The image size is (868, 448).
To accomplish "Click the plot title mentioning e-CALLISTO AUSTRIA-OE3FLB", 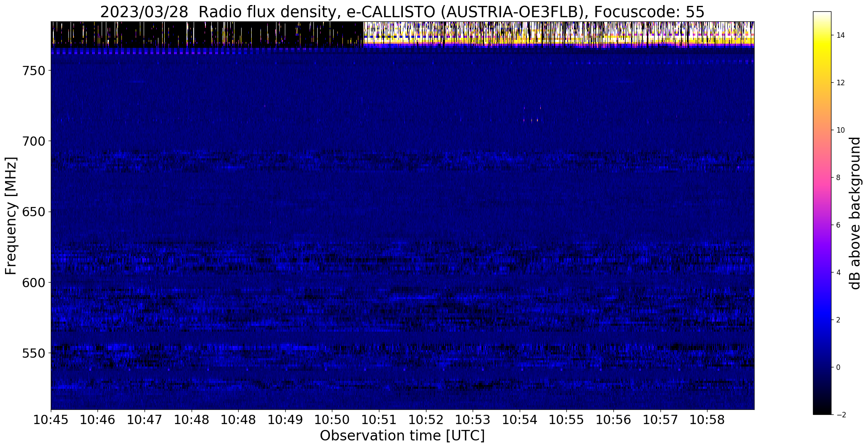I will pyautogui.click(x=402, y=12).
